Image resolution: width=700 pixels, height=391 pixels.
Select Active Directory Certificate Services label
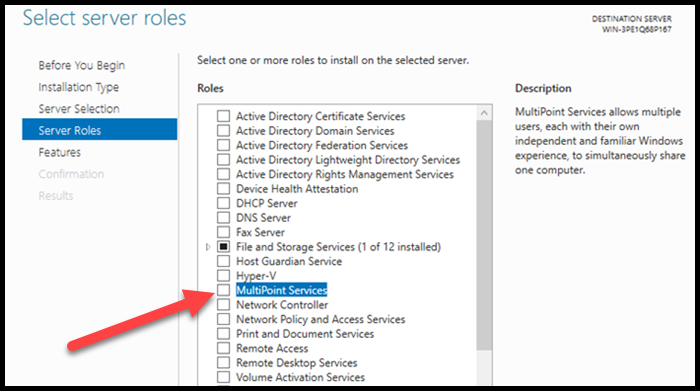tap(321, 116)
